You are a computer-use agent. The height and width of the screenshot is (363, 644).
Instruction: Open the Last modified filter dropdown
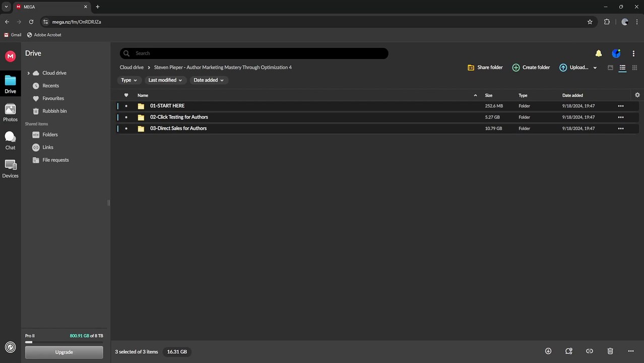coord(165,80)
